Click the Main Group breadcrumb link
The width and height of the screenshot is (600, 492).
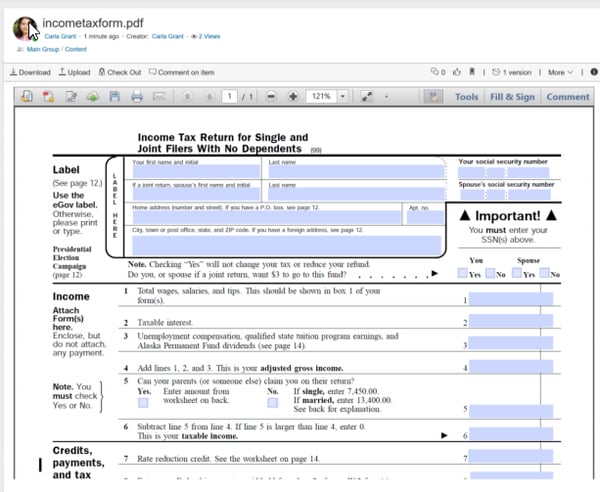point(43,48)
